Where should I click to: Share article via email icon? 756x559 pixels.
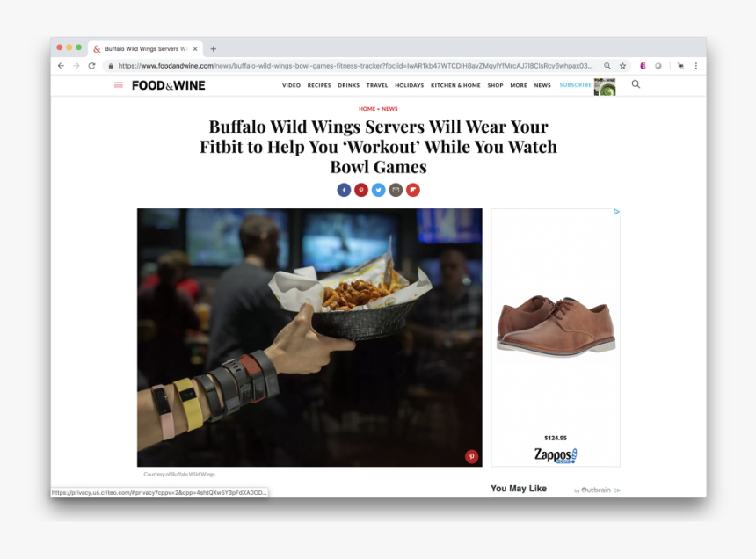pos(396,190)
